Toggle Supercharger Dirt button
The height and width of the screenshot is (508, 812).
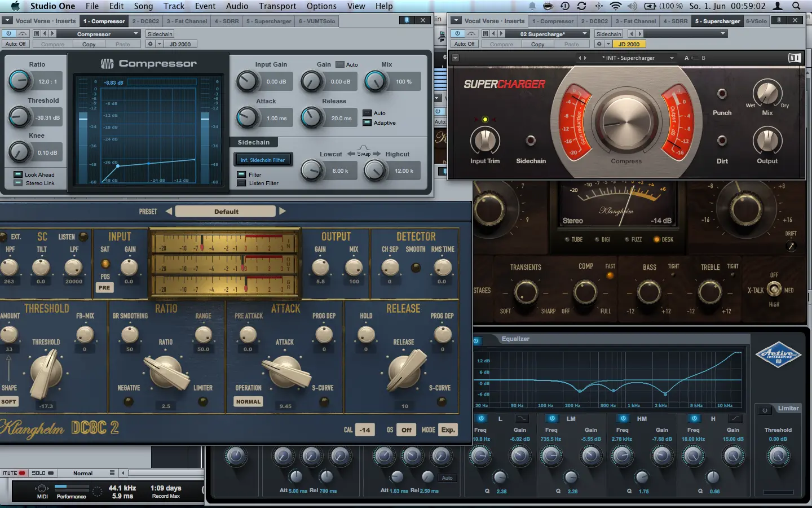[x=722, y=141]
